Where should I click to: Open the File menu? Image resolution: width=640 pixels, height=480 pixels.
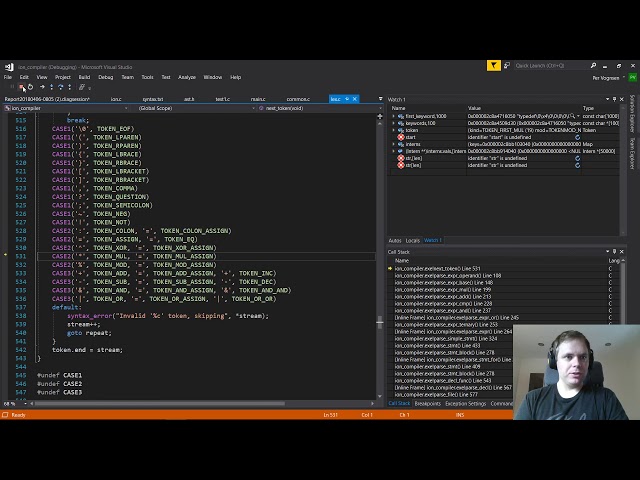pos(8,77)
